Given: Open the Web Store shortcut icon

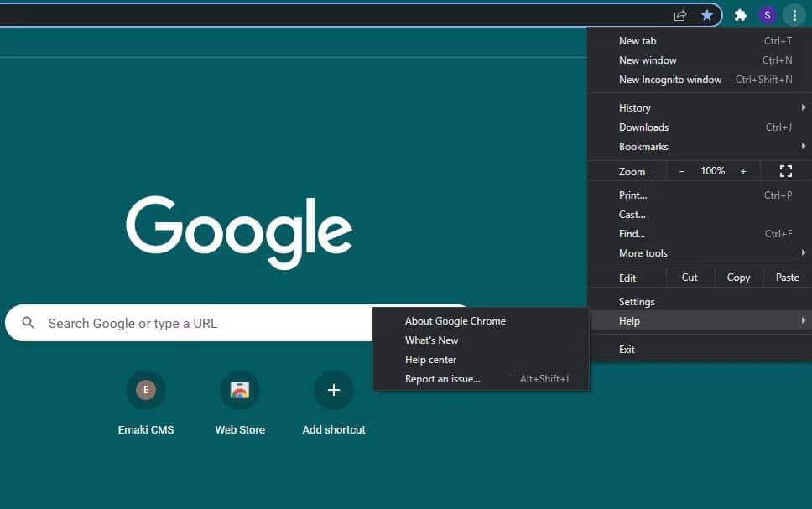Looking at the screenshot, I should coord(240,390).
